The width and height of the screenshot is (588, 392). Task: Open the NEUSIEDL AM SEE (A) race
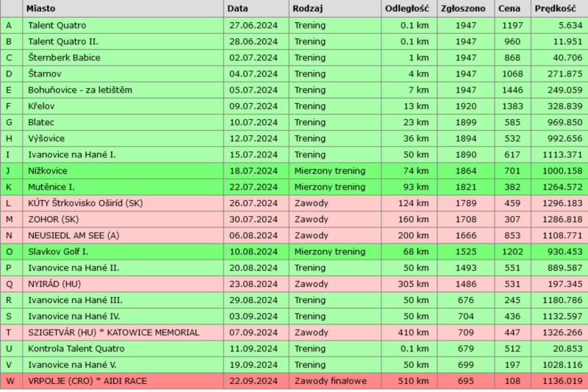click(x=73, y=235)
